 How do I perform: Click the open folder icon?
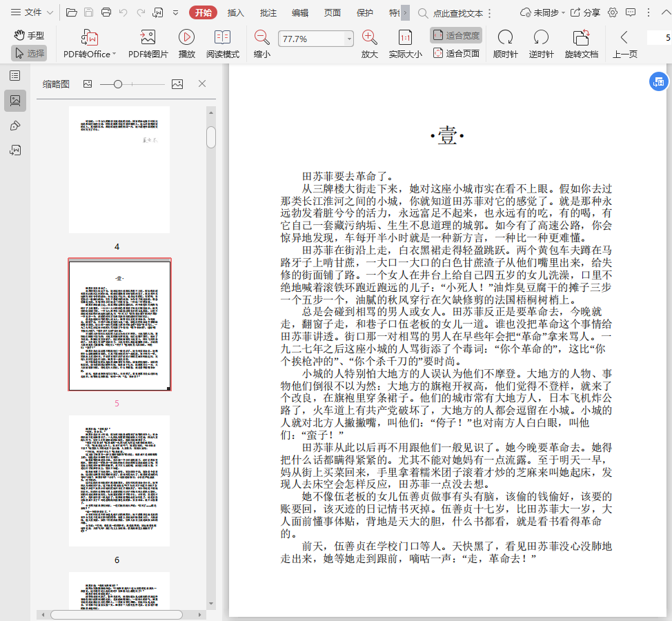tap(72, 12)
